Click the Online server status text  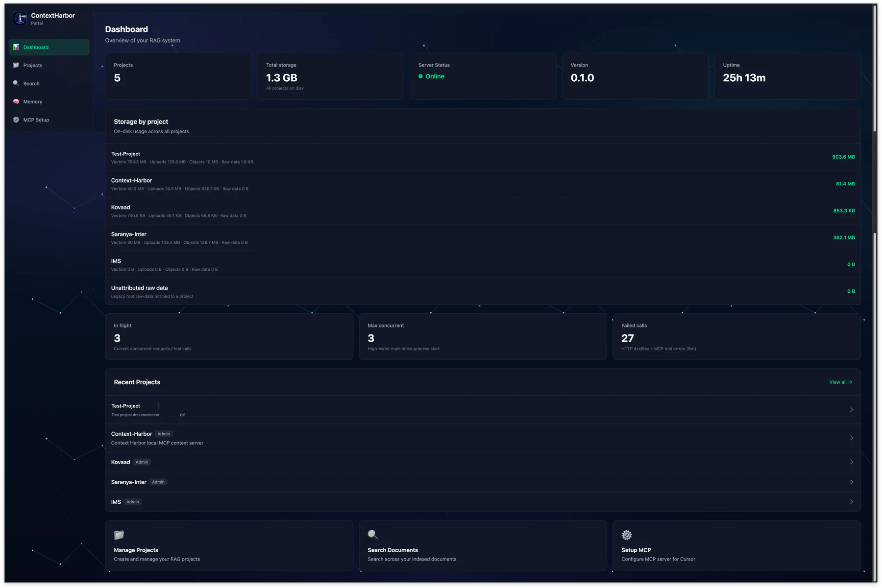(435, 76)
